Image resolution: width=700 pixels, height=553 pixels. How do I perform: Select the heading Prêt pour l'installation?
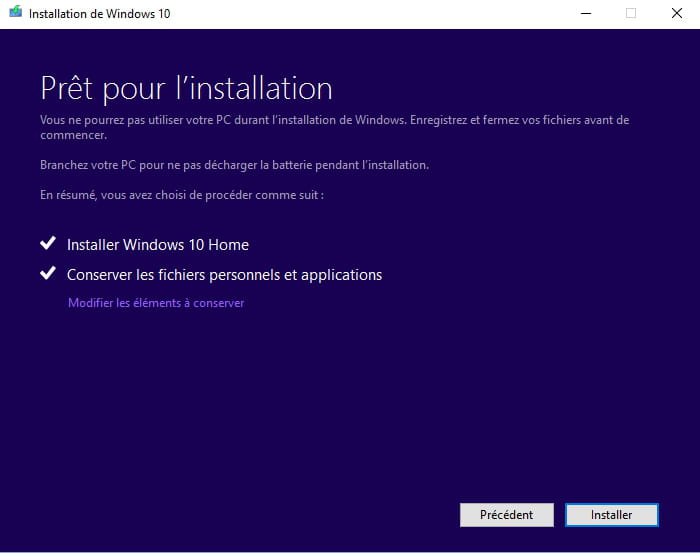pyautogui.click(x=186, y=88)
